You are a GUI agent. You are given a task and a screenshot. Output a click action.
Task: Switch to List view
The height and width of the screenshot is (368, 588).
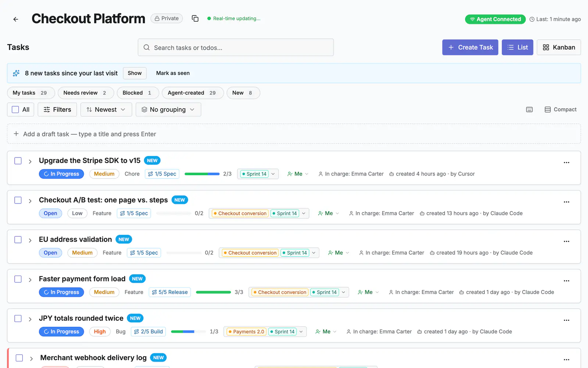click(517, 47)
